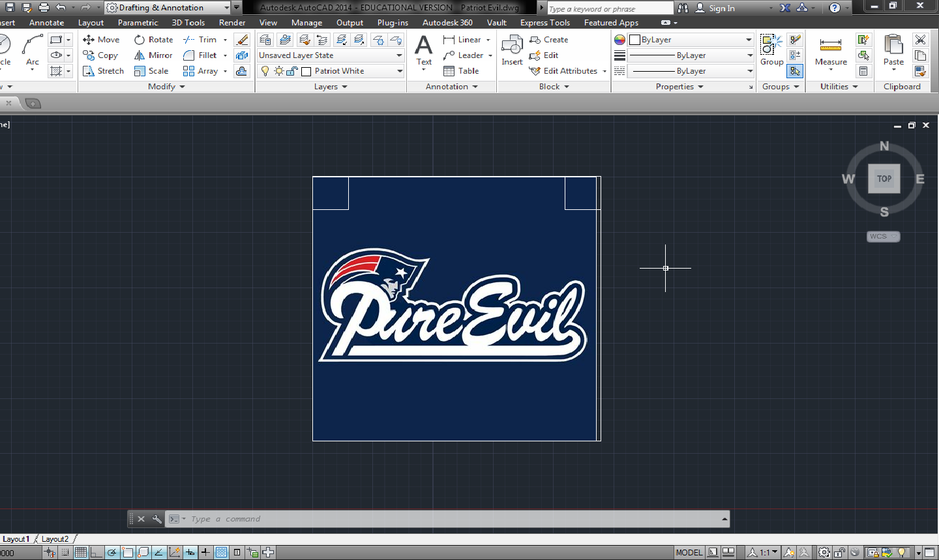Viewport: 939px width, 560px height.
Task: Click the Cut icon in Clipboard panel
Action: click(920, 40)
